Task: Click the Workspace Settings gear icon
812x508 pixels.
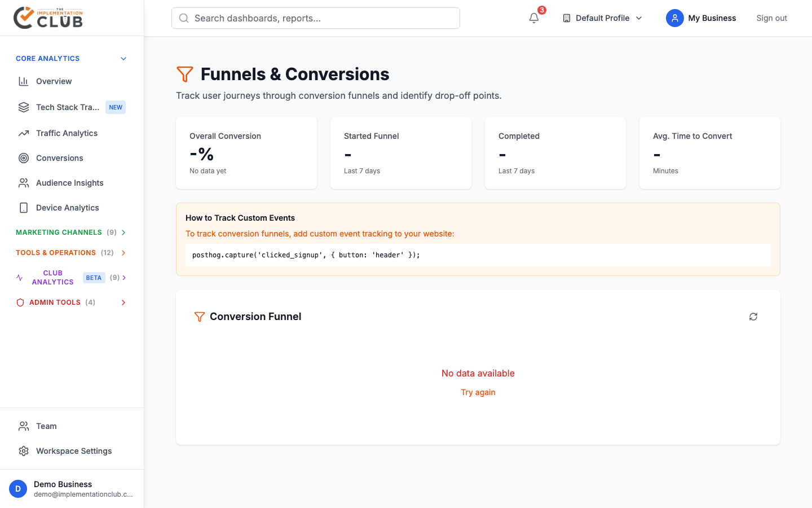Action: click(24, 451)
